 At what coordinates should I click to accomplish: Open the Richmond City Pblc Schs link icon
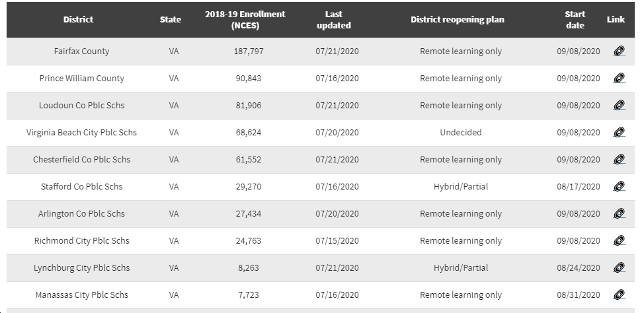pos(619,241)
